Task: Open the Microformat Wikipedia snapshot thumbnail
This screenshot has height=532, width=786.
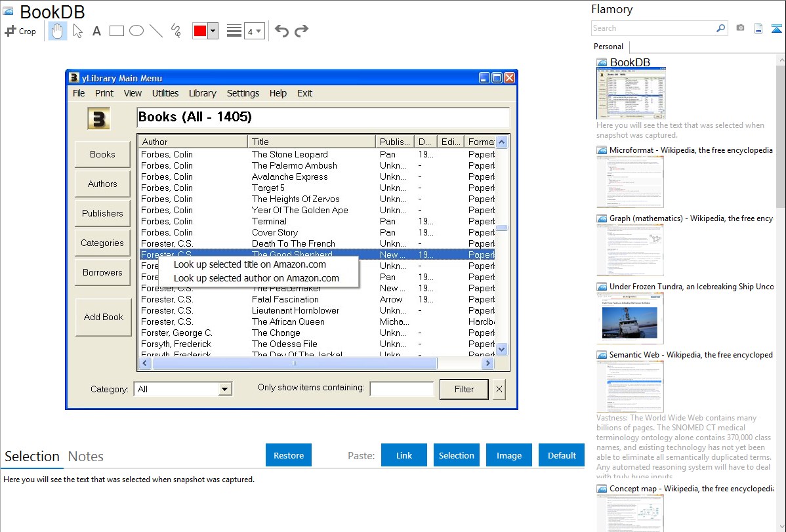Action: pyautogui.click(x=631, y=182)
